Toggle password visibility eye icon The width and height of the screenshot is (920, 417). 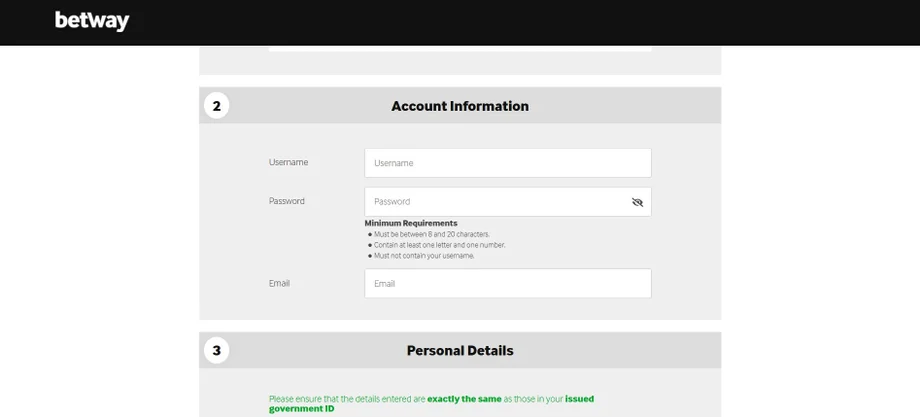click(x=637, y=202)
